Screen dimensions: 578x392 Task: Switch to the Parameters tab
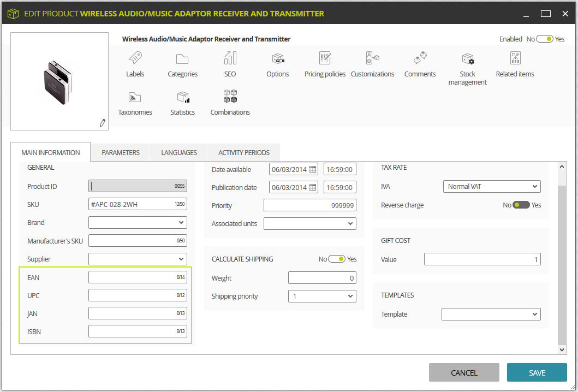coord(121,152)
